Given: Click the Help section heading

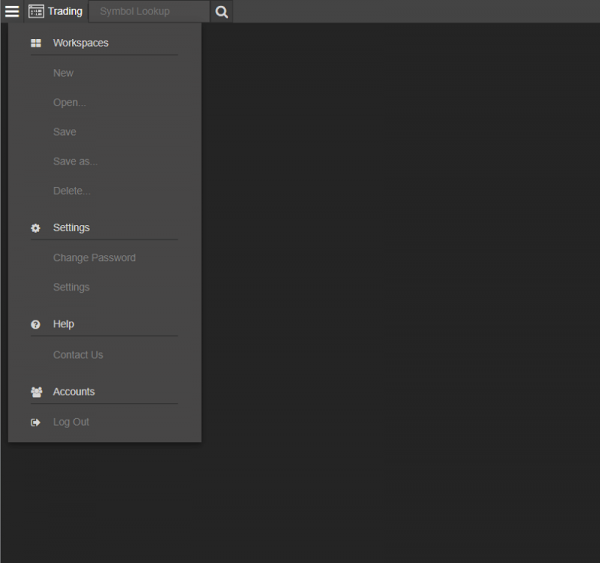Looking at the screenshot, I should (64, 324).
